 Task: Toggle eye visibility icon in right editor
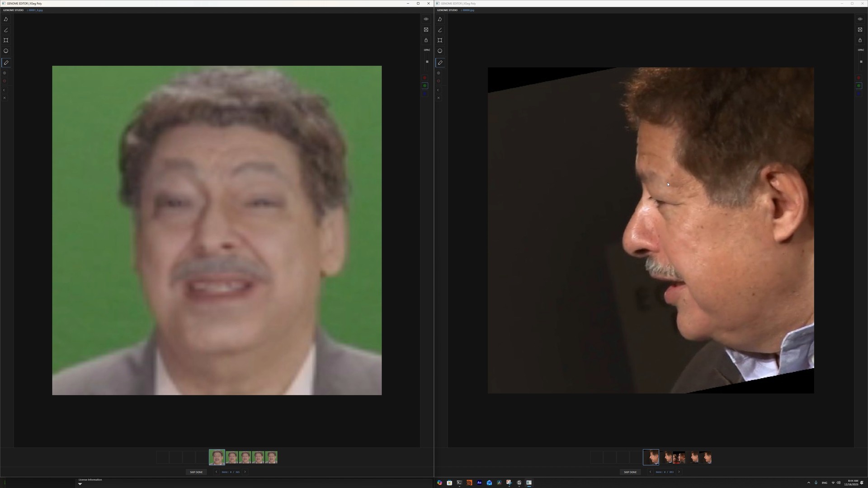860,19
